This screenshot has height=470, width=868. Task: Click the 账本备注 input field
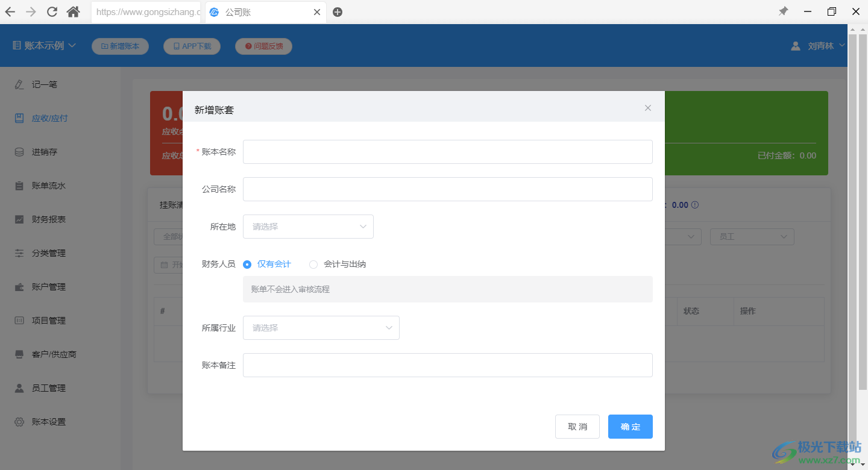pyautogui.click(x=448, y=365)
